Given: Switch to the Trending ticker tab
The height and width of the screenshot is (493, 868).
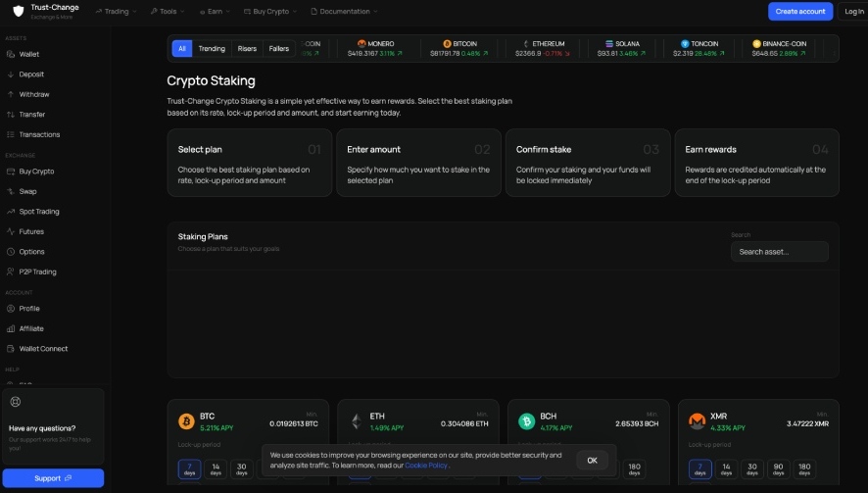Looking at the screenshot, I should point(212,49).
